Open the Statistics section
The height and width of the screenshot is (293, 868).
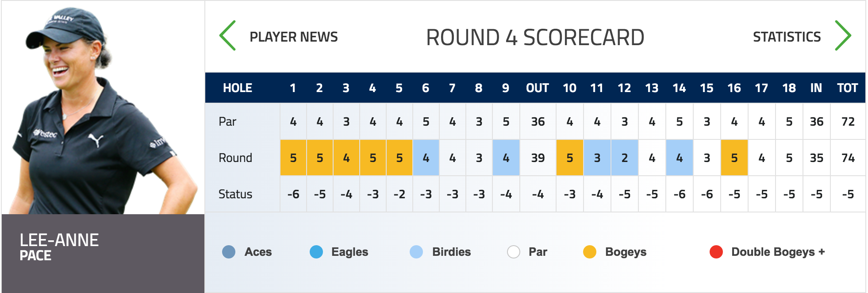[x=787, y=37]
